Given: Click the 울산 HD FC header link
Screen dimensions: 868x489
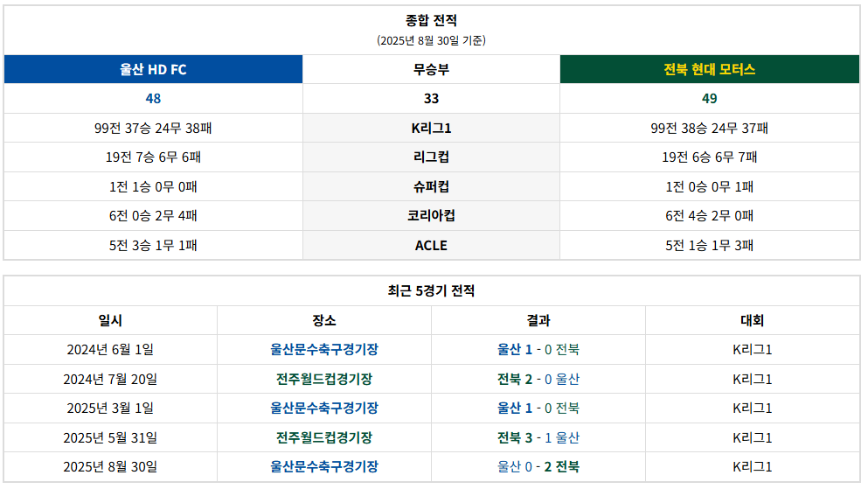Looking at the screenshot, I should click(x=153, y=70).
